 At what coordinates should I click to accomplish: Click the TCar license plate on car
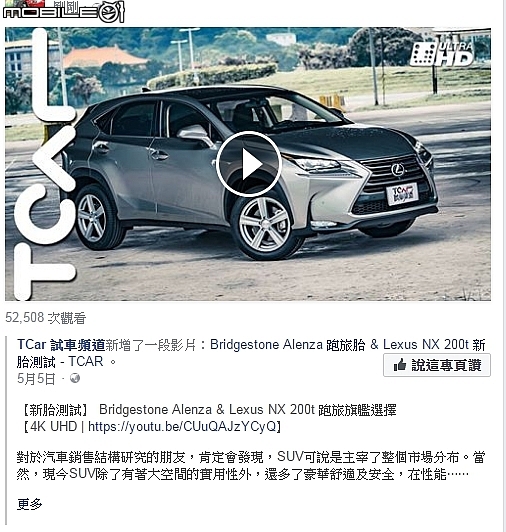tap(402, 193)
